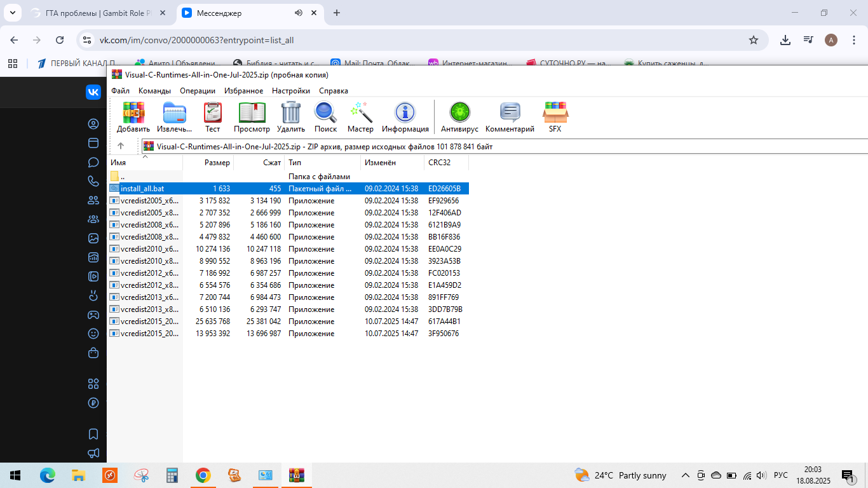Screen dimensions: 868x488
Task: Open the Настройки menu
Action: tap(291, 91)
